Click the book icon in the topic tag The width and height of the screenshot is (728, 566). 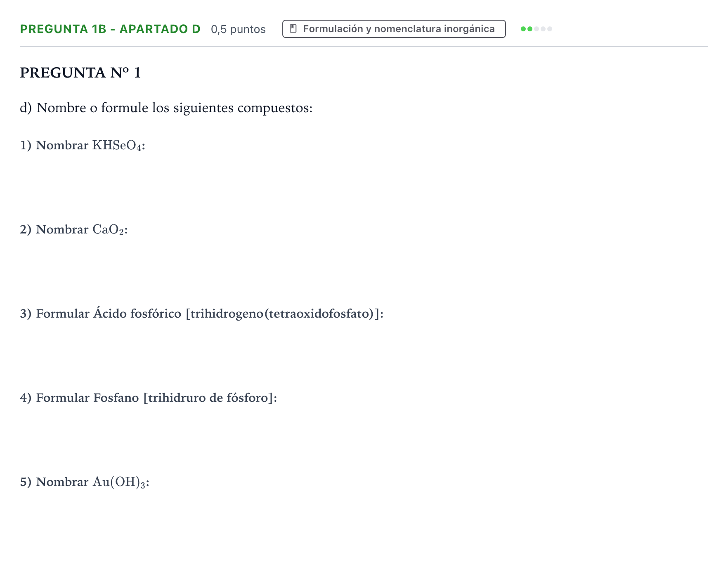pos(293,29)
